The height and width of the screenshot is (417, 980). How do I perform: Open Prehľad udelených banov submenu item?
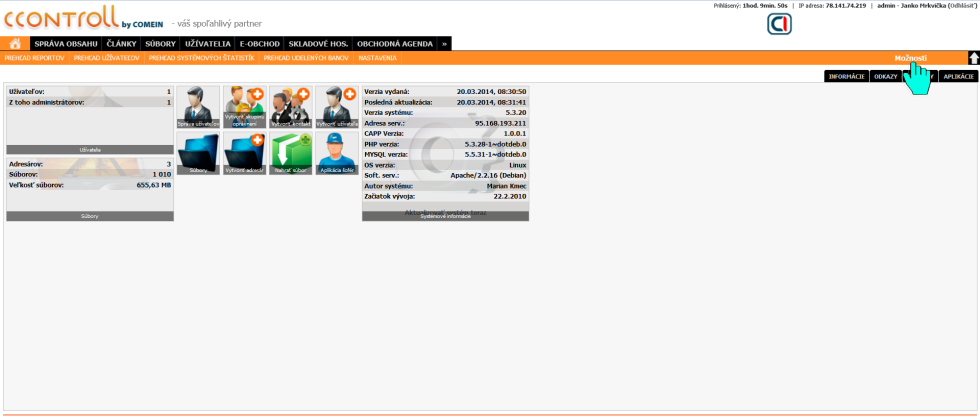tap(306, 58)
